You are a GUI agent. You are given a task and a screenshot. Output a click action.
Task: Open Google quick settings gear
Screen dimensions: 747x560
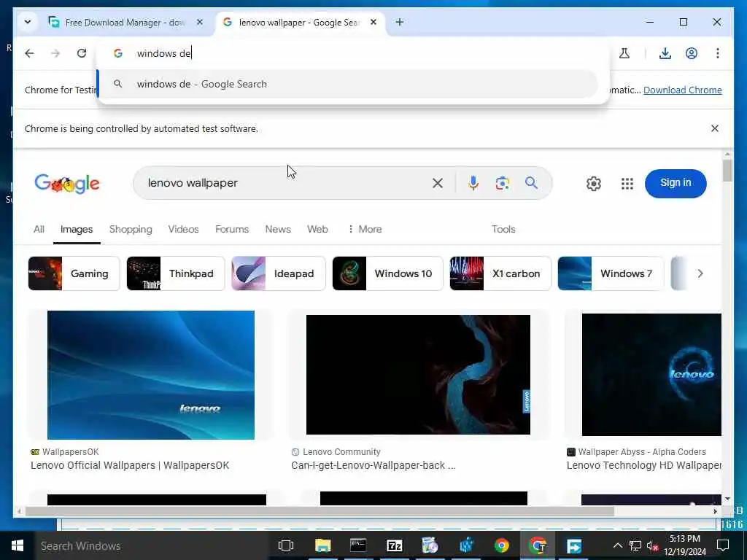[x=594, y=183]
